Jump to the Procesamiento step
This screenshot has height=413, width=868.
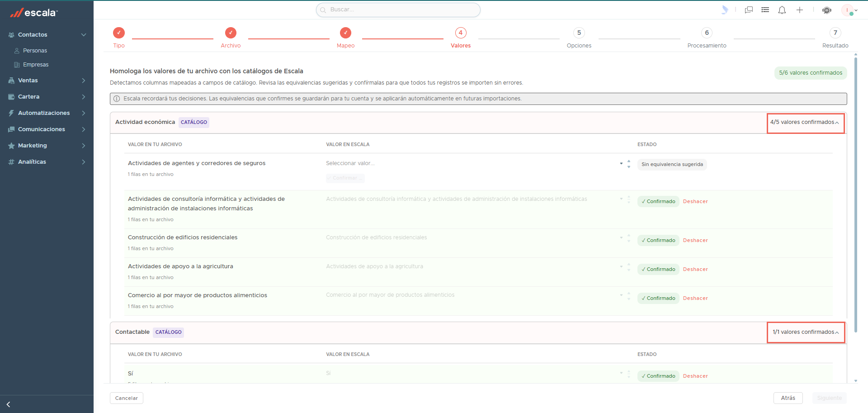click(707, 38)
